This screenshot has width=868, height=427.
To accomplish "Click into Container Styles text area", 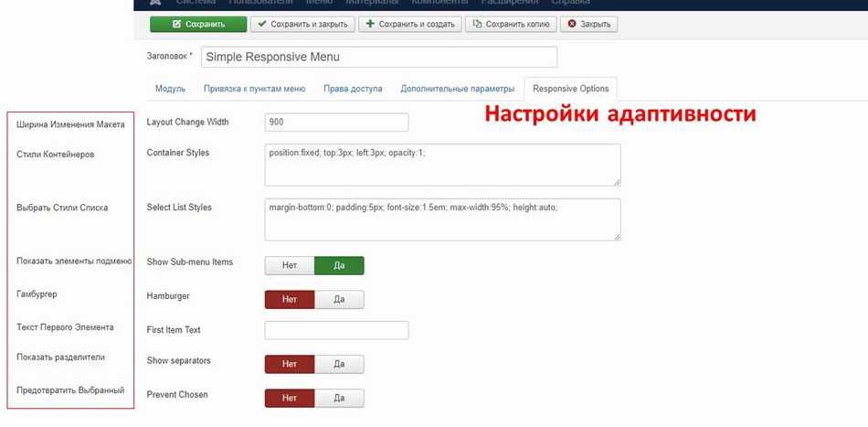I will coord(442,165).
